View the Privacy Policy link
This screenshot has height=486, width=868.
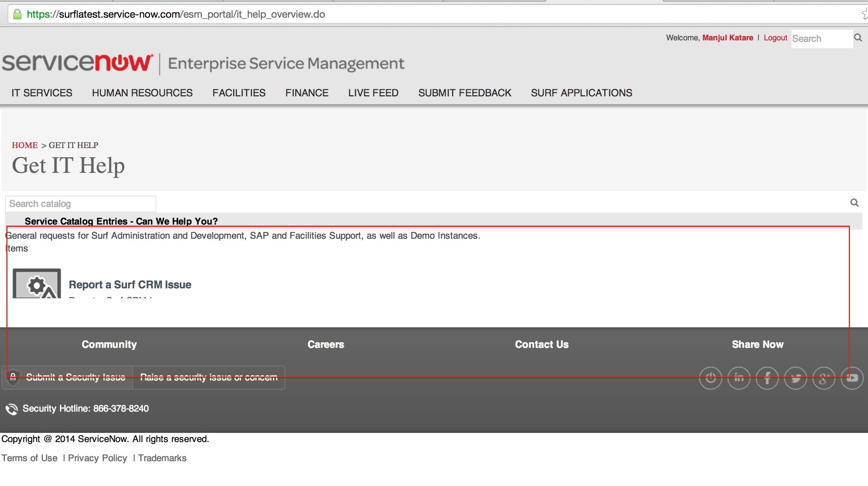(97, 458)
